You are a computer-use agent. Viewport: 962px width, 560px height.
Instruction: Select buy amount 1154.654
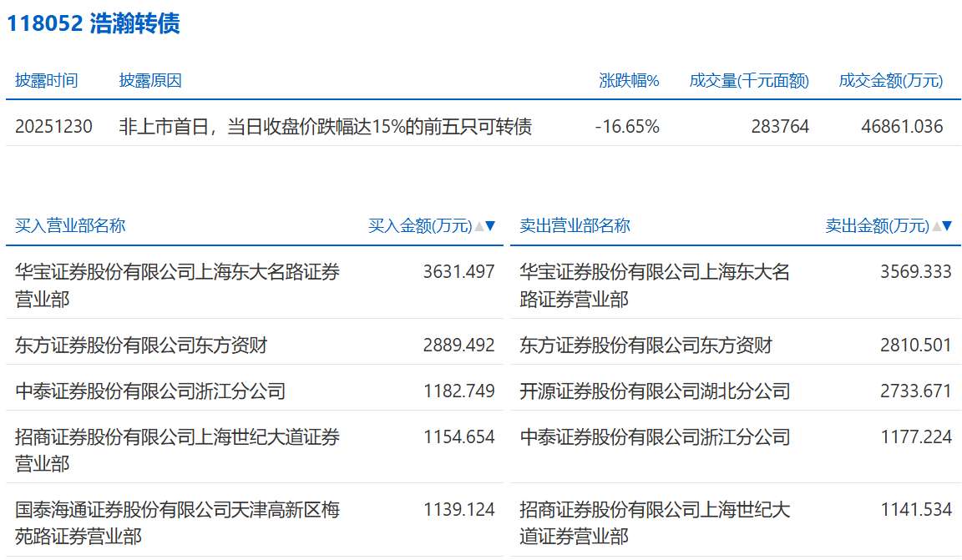point(459,436)
